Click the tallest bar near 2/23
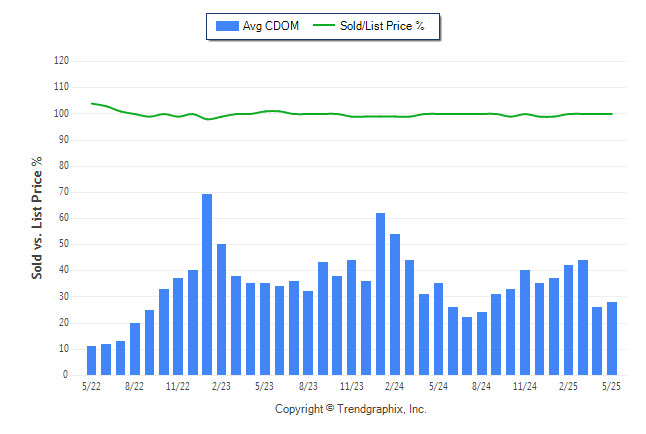The image size is (646, 434). coord(207,284)
